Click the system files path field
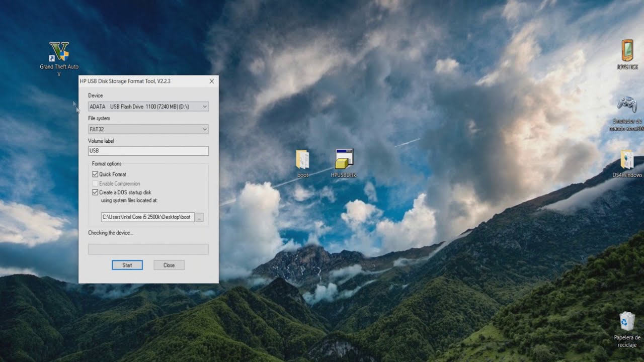 point(148,217)
